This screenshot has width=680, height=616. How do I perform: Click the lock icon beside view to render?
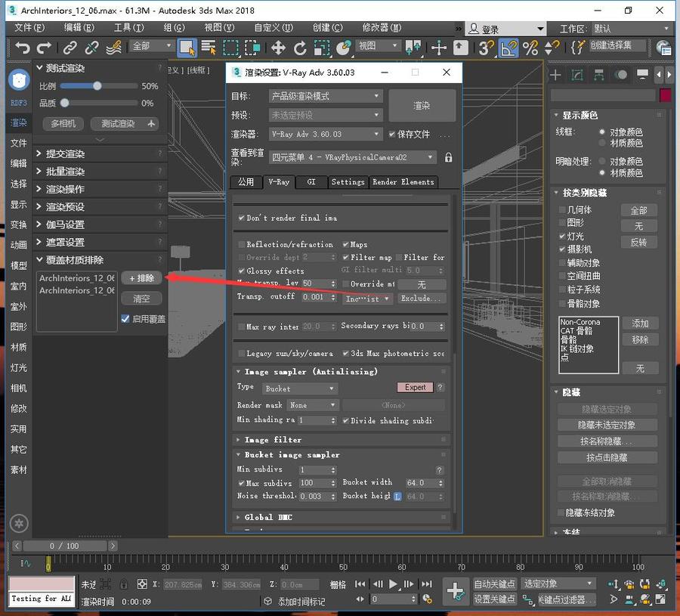click(x=448, y=157)
